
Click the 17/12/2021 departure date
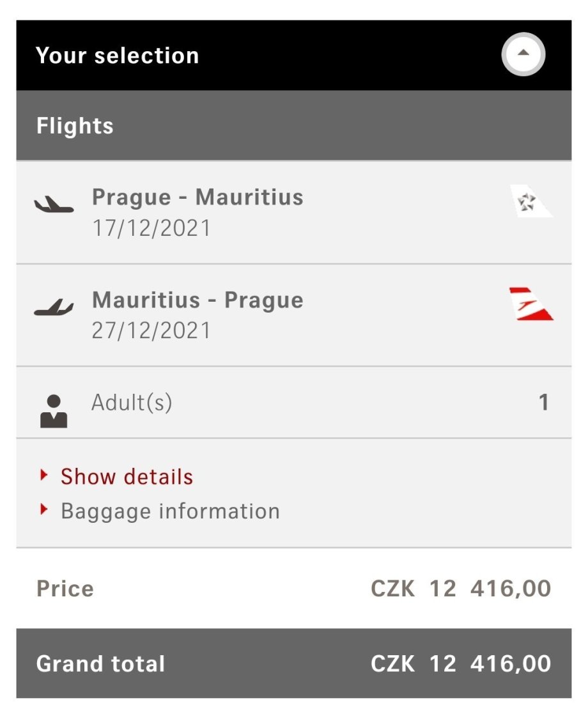(x=151, y=228)
